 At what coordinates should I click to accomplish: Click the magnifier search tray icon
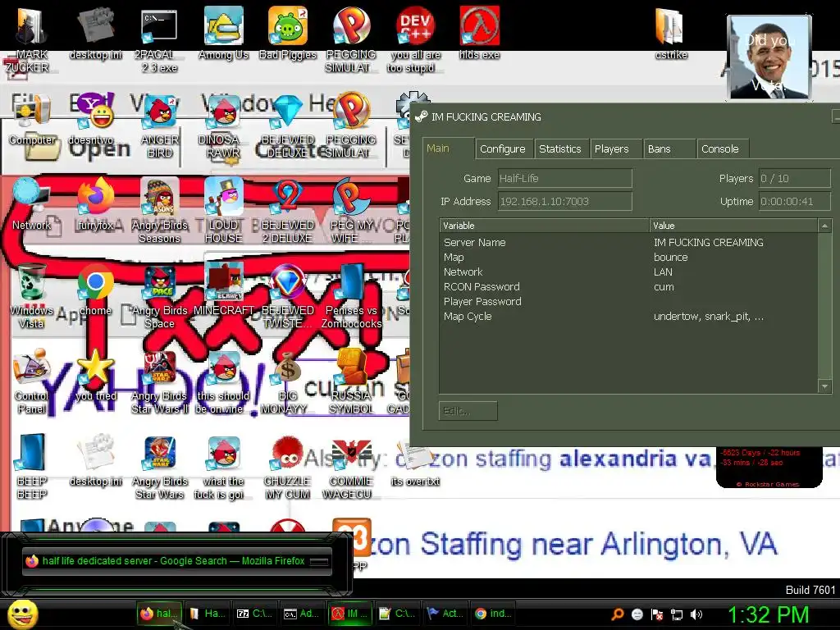point(617,614)
